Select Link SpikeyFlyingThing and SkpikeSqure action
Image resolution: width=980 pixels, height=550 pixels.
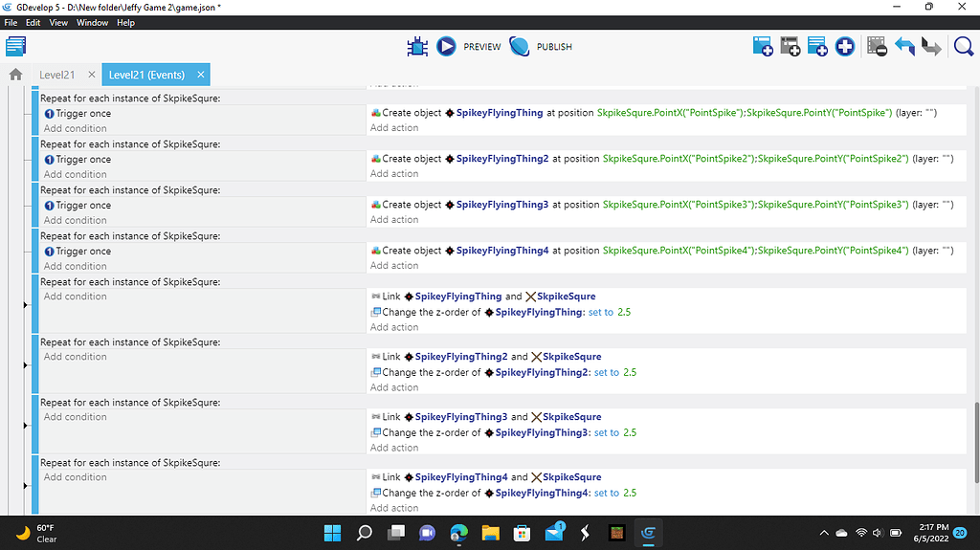pos(483,297)
